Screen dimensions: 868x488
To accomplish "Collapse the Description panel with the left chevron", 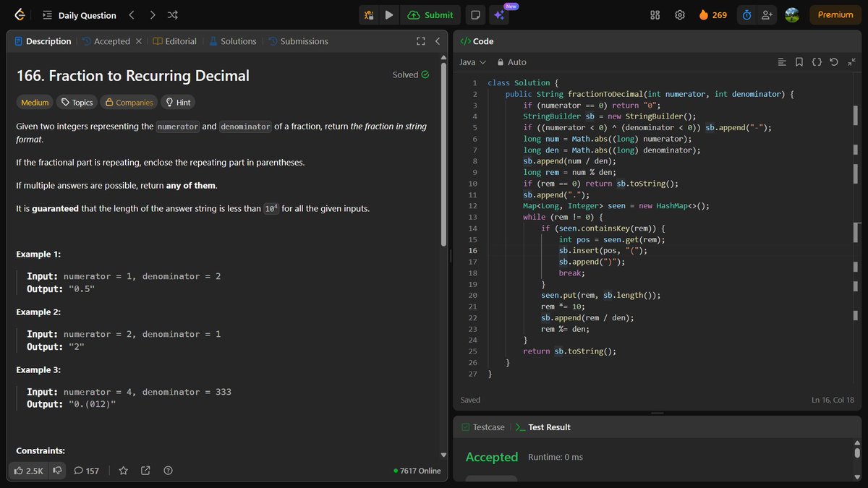I will (437, 41).
